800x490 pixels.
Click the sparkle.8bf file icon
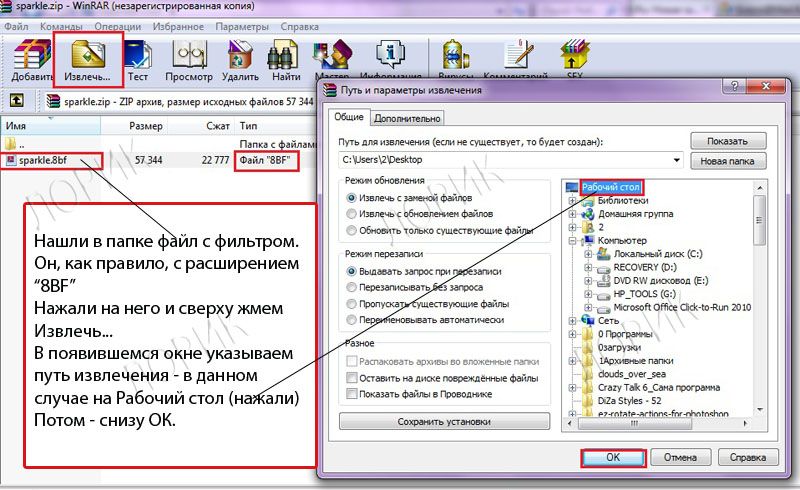coord(11,160)
